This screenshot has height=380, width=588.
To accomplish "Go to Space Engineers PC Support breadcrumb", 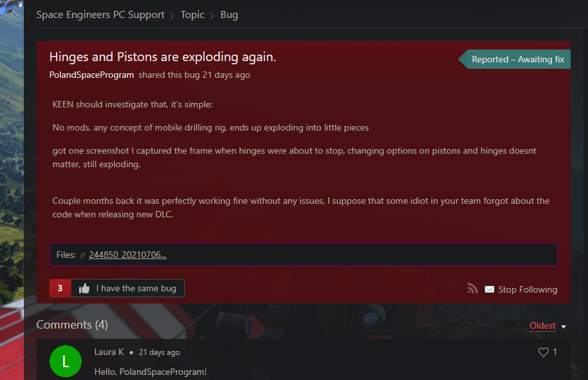I will pyautogui.click(x=100, y=15).
